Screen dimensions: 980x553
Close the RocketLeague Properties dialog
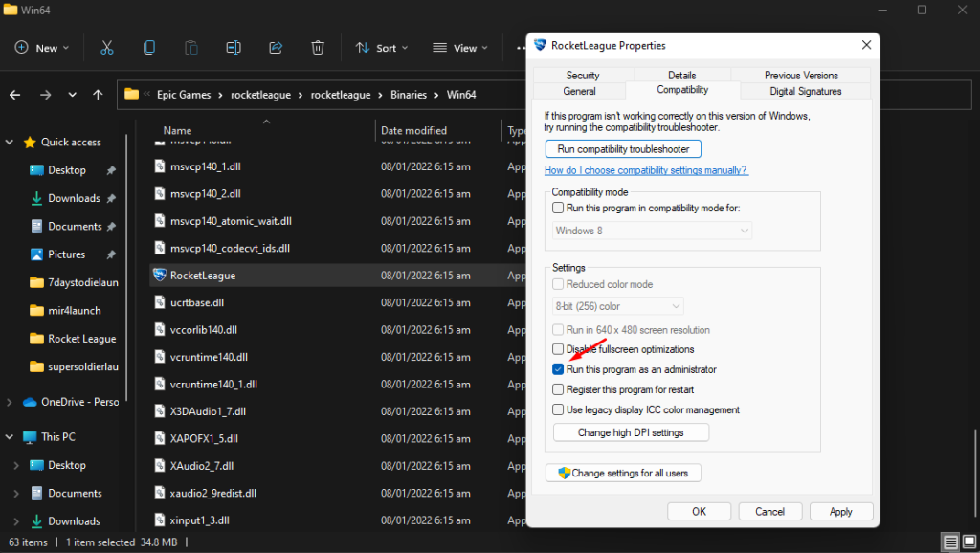coord(866,45)
